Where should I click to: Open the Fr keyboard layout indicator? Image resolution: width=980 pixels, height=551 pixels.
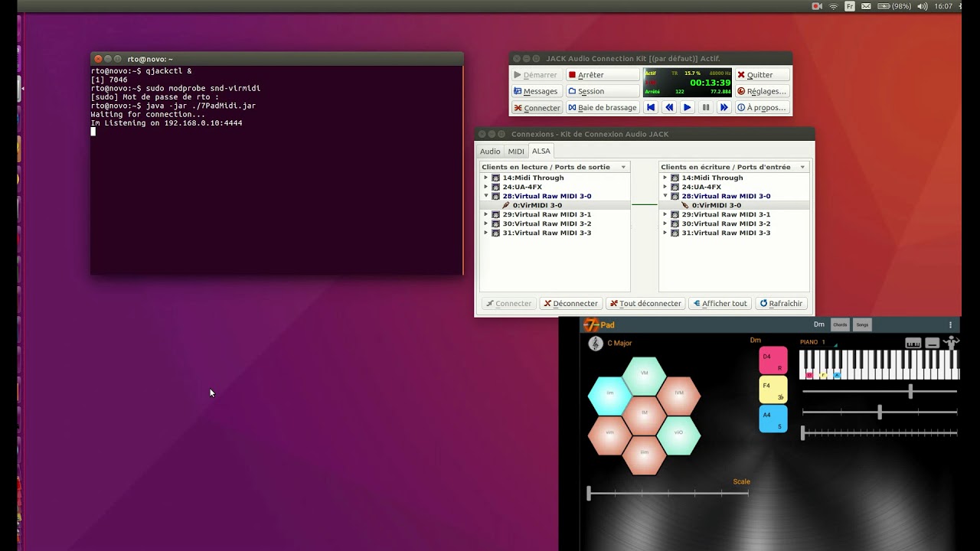850,6
